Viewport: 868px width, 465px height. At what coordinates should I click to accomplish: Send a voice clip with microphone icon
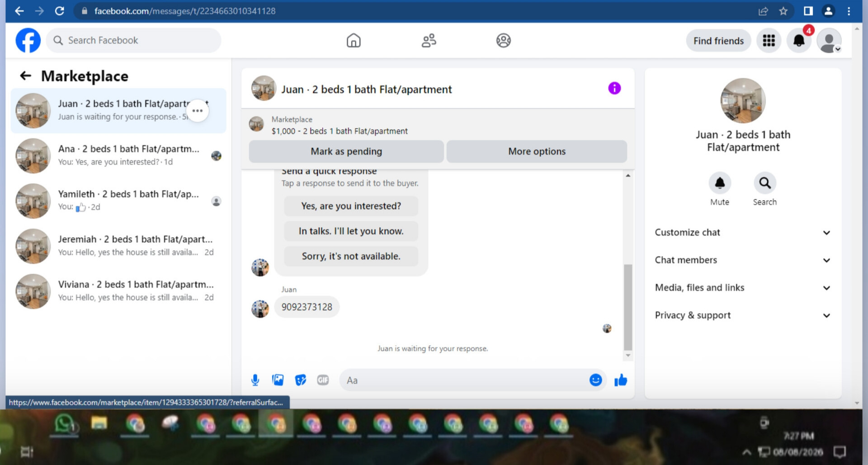[x=255, y=380]
